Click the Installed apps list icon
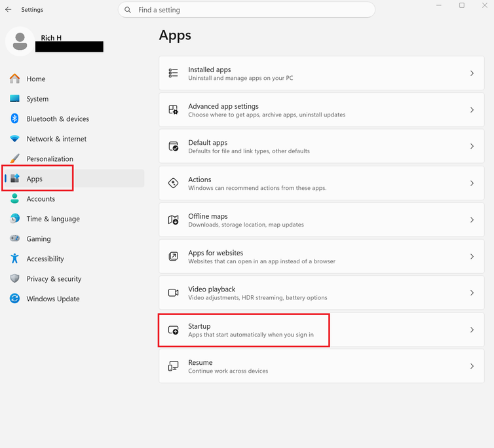Image resolution: width=494 pixels, height=448 pixels. click(x=173, y=73)
